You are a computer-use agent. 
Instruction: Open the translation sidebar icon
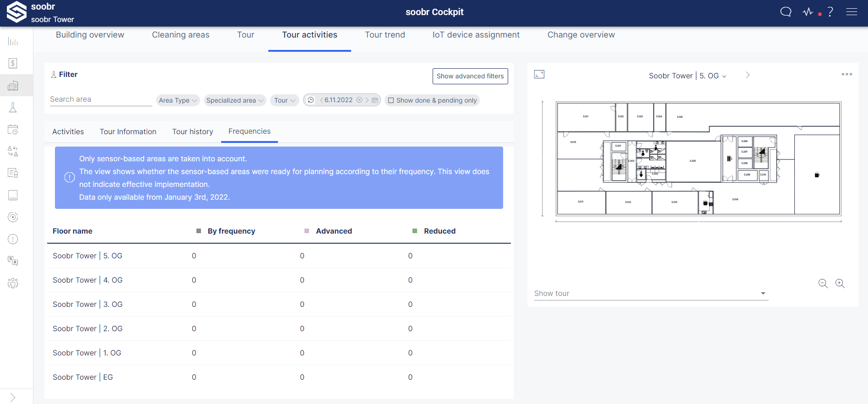point(13,261)
